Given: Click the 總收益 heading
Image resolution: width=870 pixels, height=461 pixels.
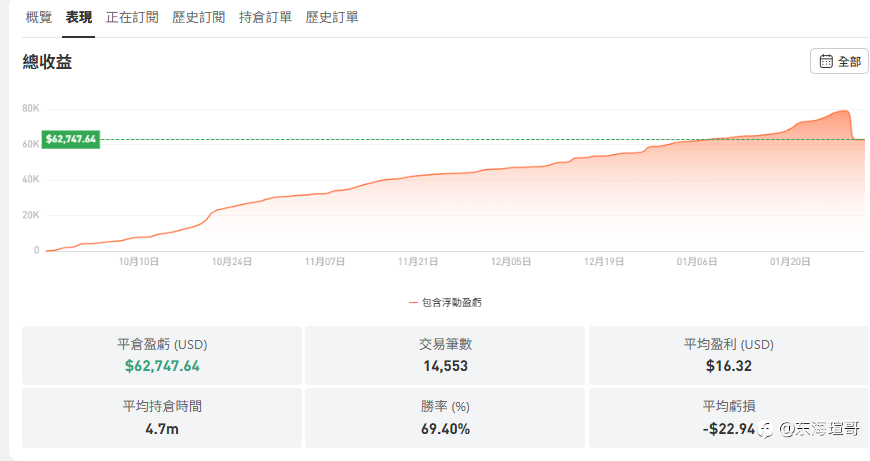Looking at the screenshot, I should pyautogui.click(x=47, y=62).
